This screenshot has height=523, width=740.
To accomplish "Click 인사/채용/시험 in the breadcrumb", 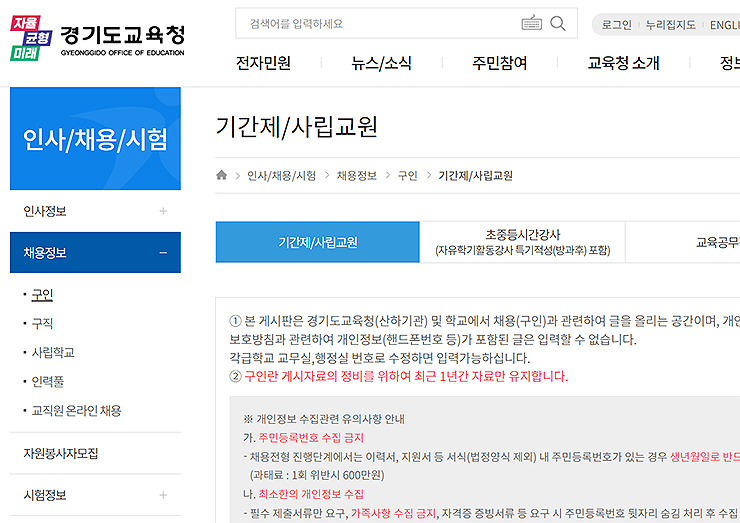I will [281, 176].
